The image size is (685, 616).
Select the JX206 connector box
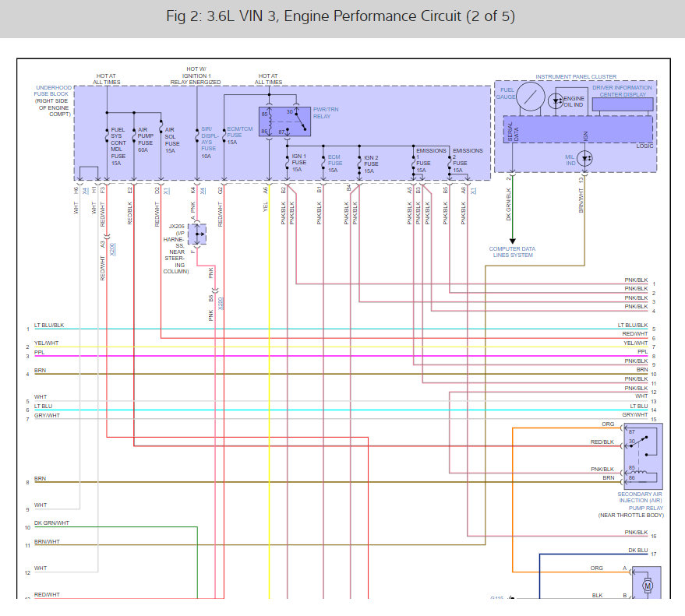(x=198, y=233)
